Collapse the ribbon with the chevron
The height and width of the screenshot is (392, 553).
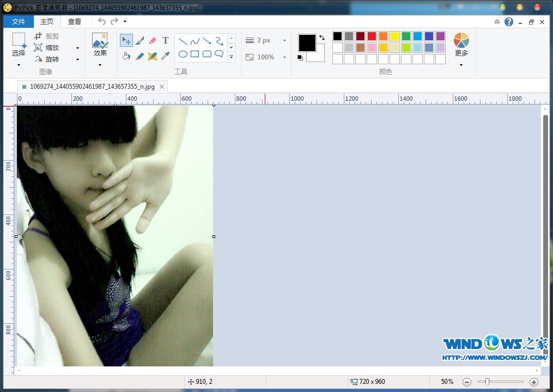click(x=497, y=22)
